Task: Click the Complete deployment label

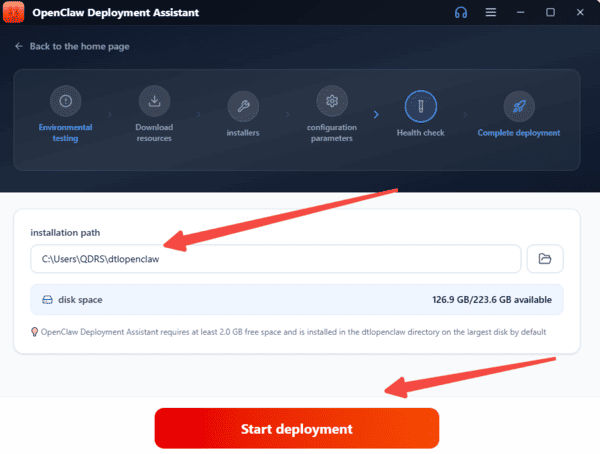Action: click(519, 133)
